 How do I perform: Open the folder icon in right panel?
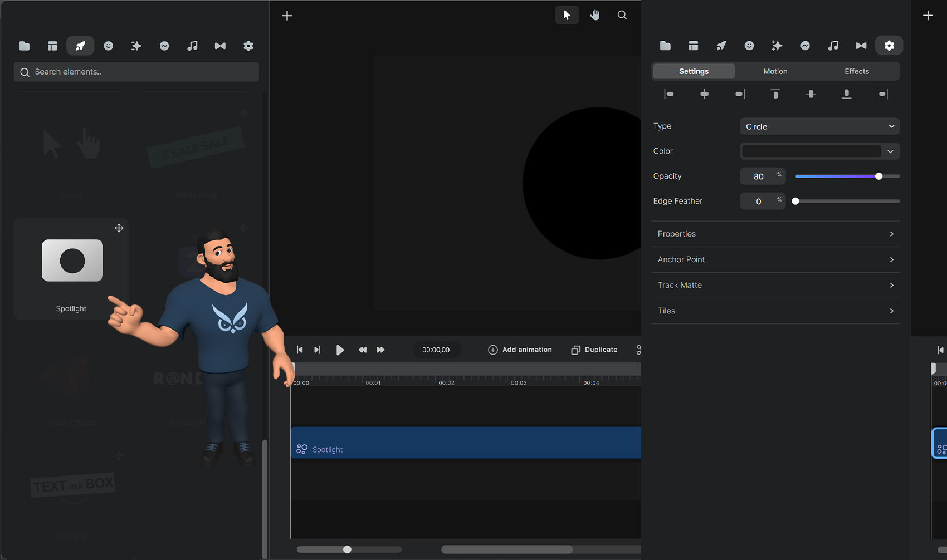tap(665, 46)
